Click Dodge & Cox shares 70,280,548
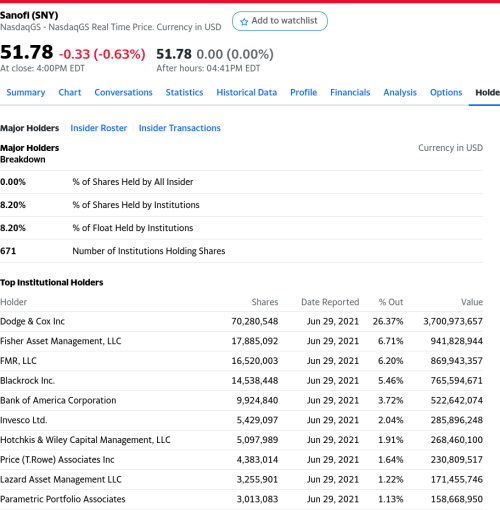This screenshot has height=510, width=500. point(255,321)
